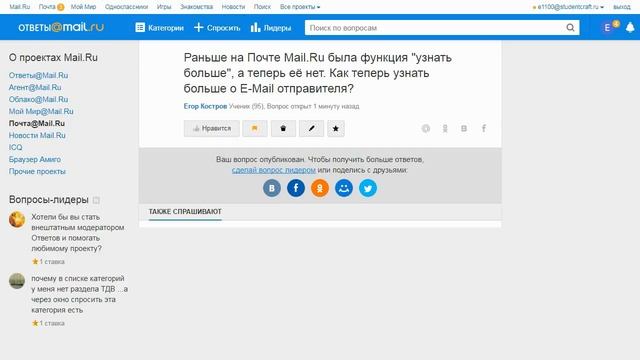Expand the Все проекты dropdown

[x=300, y=7]
